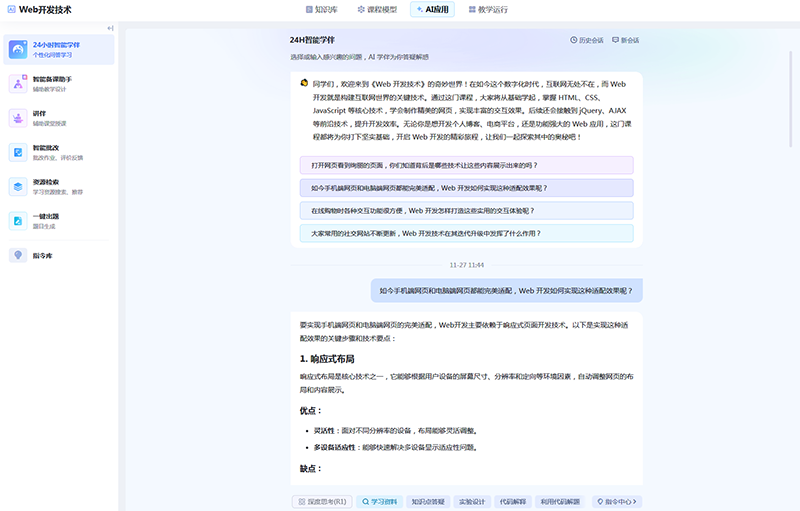
Task: Open 资源检索 resource search icon
Action: 18,186
